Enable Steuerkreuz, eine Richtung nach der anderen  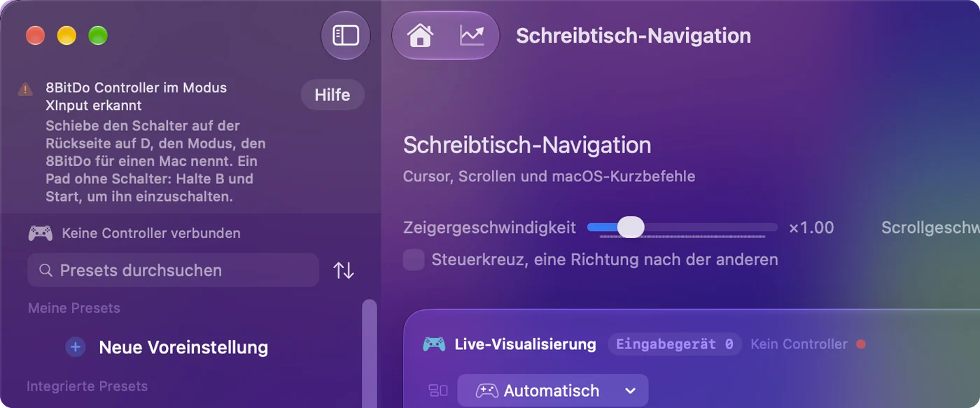[414, 260]
